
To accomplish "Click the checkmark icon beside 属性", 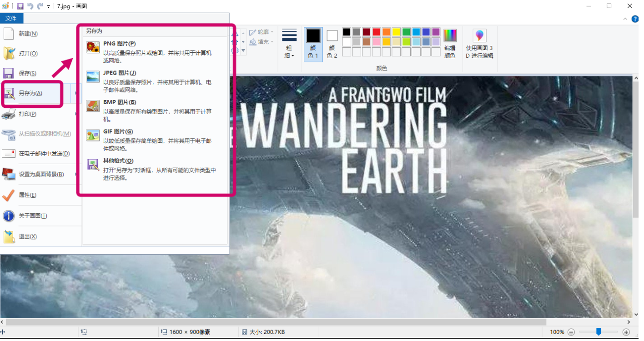I will (9, 195).
